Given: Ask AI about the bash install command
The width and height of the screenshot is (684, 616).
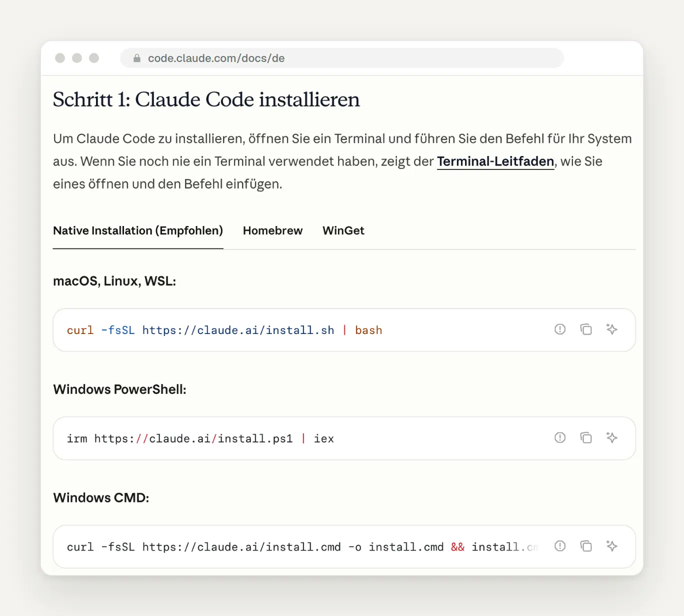Looking at the screenshot, I should [611, 329].
